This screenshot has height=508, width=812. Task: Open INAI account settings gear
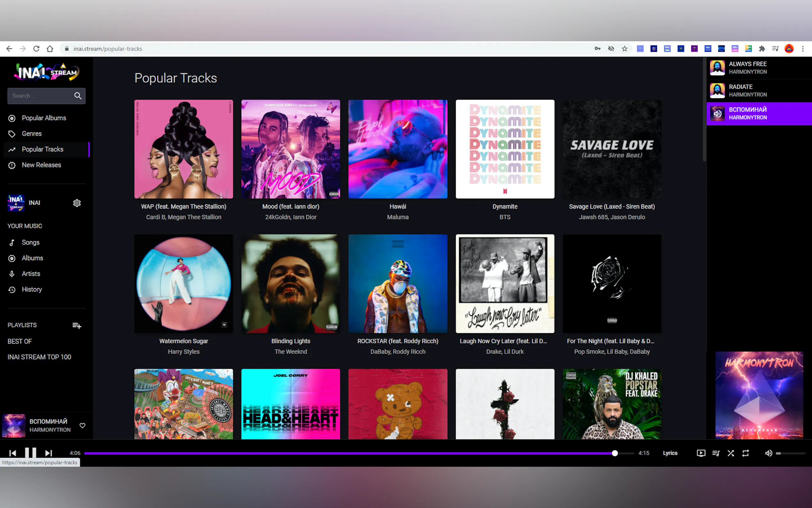pyautogui.click(x=77, y=203)
